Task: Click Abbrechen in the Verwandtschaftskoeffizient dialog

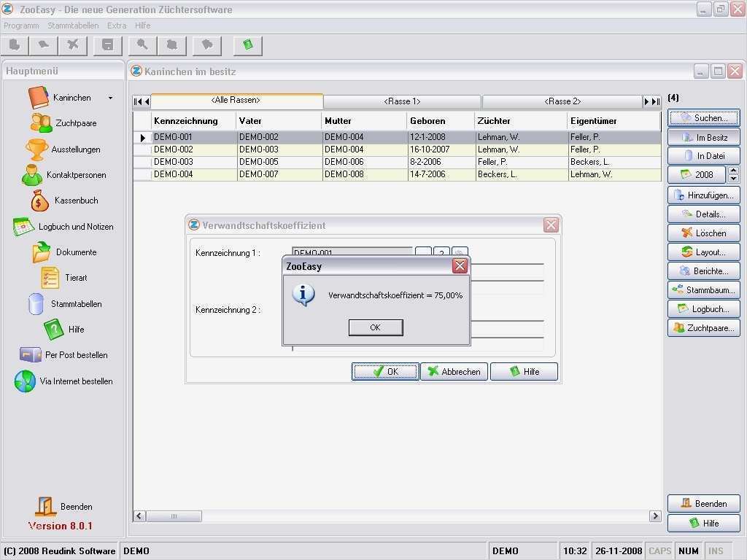Action: point(454,372)
